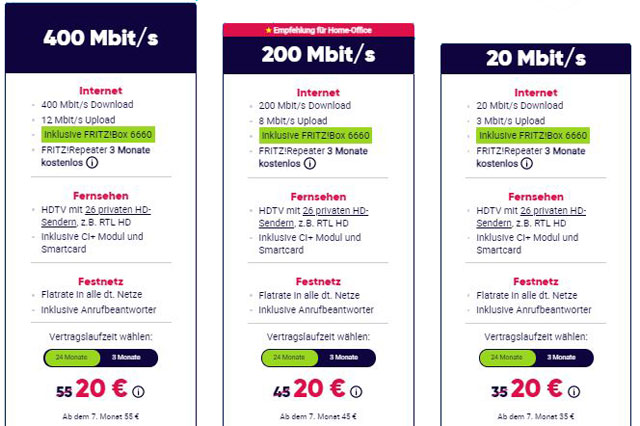
Task: Click the 400 Mbit/s plan header
Action: pyautogui.click(x=100, y=38)
